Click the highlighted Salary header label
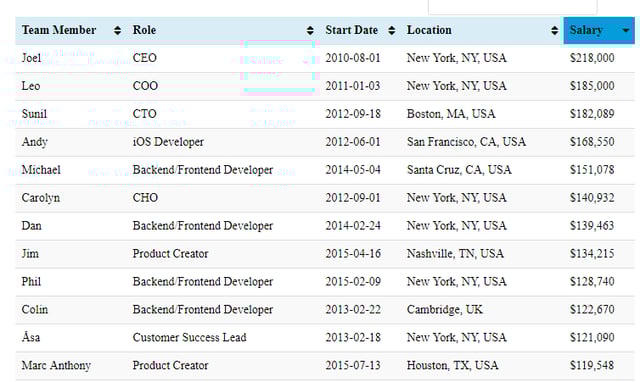The image size is (640, 382). [x=586, y=30]
